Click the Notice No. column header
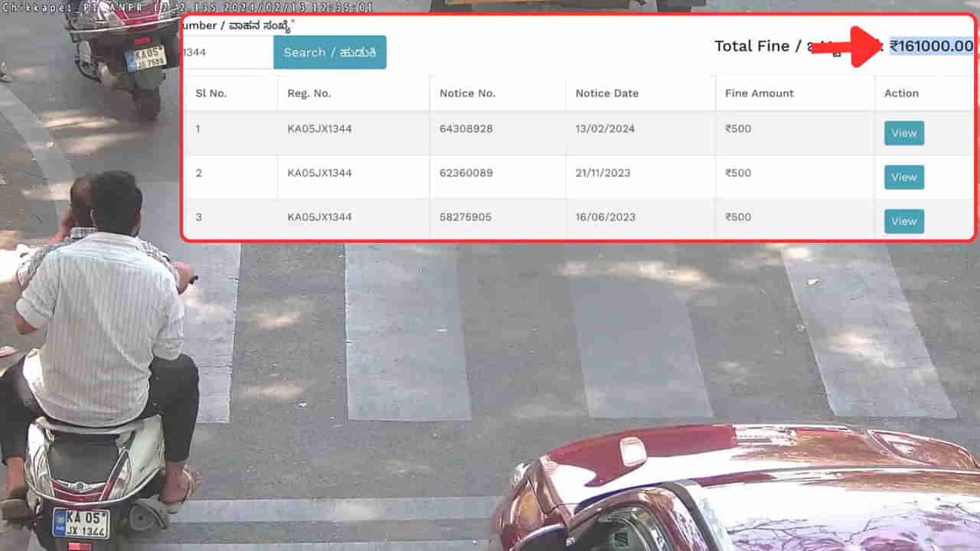 point(467,93)
